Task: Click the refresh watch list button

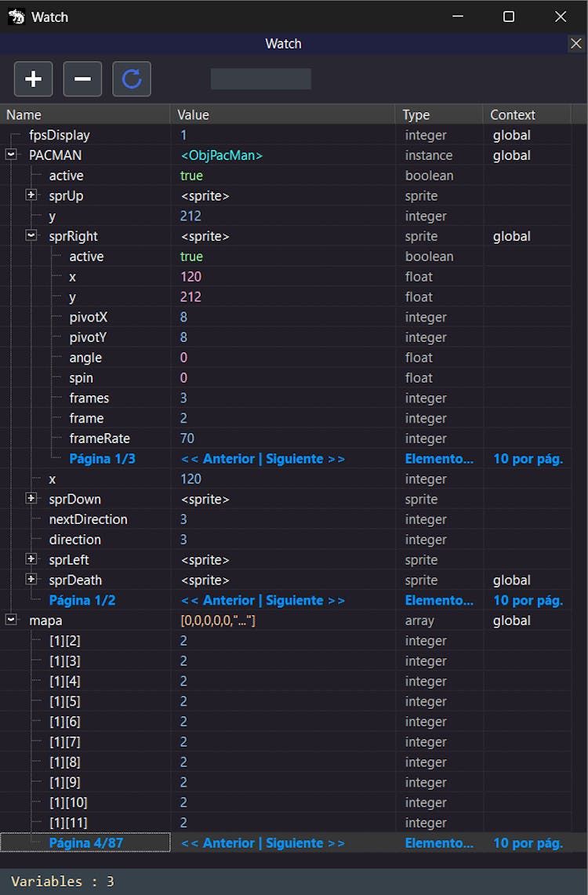Action: point(132,79)
